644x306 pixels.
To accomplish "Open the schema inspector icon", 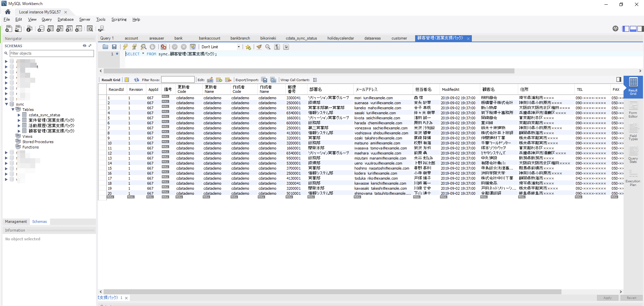I will tap(30, 29).
